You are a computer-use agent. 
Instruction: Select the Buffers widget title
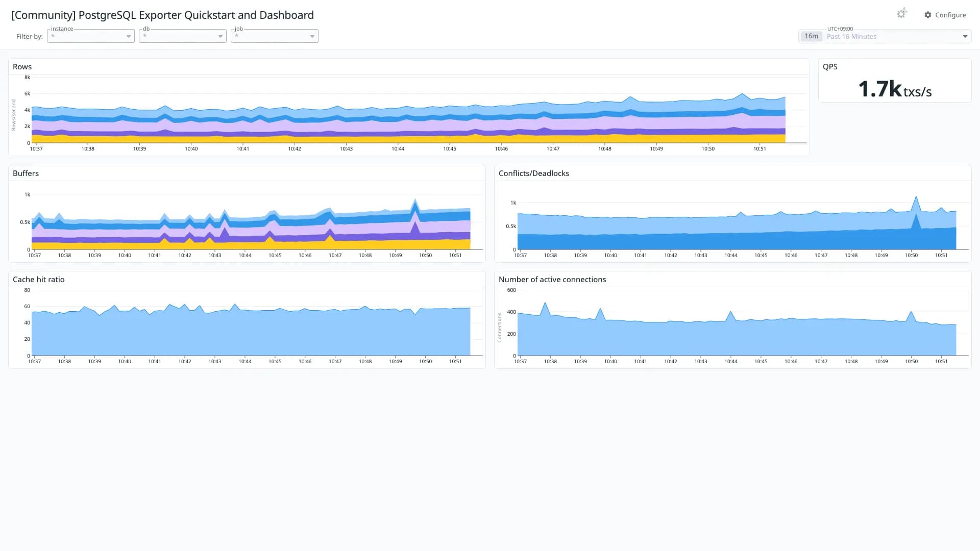point(26,173)
